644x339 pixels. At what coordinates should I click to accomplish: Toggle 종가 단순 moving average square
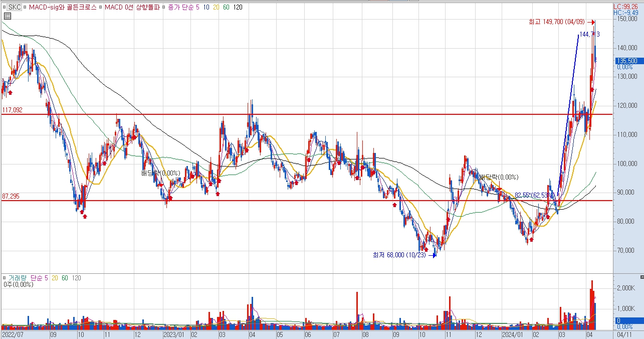coord(164,8)
